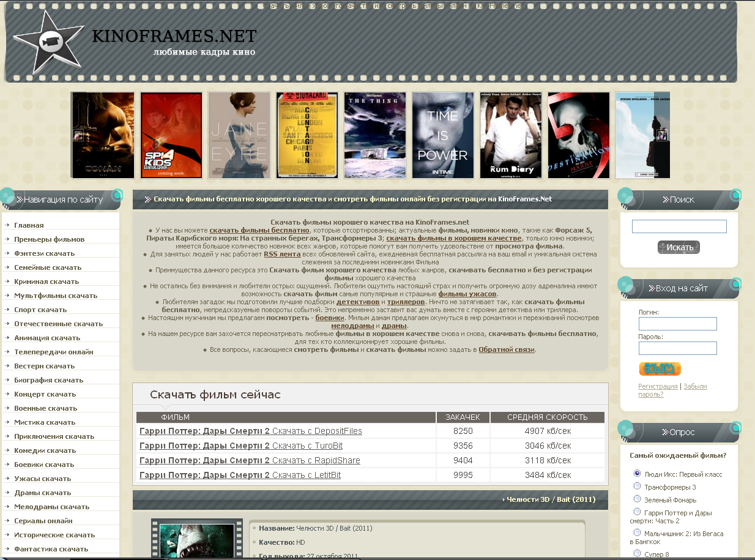Click the KINOFRAMES.NET site title

tap(174, 35)
